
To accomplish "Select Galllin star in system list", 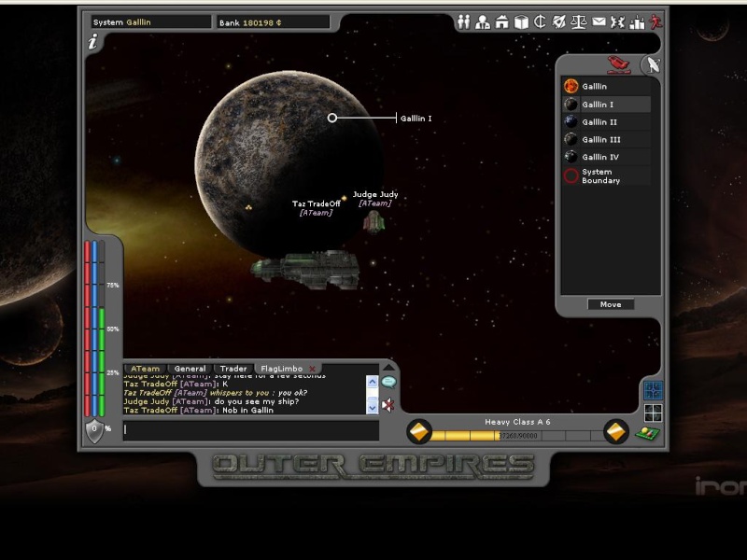I will coord(606,86).
